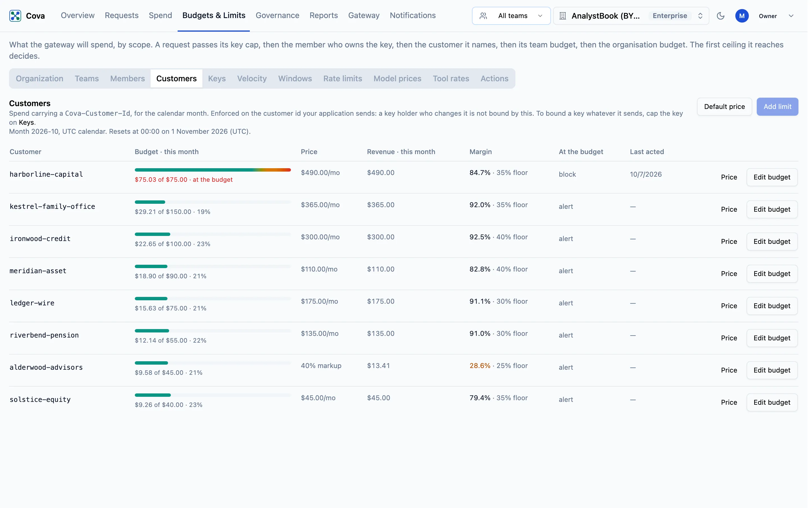Image resolution: width=812 pixels, height=508 pixels.
Task: Click alderwood-advisors' 28.6% margin value
Action: click(480, 366)
